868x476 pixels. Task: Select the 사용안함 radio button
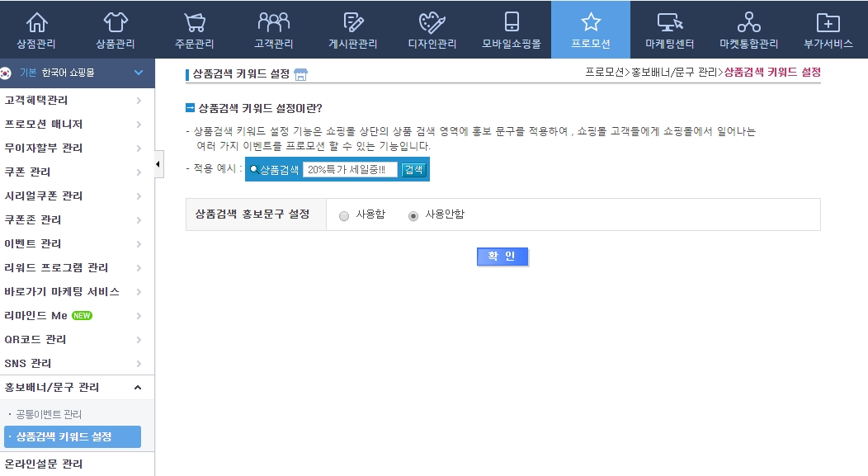413,215
